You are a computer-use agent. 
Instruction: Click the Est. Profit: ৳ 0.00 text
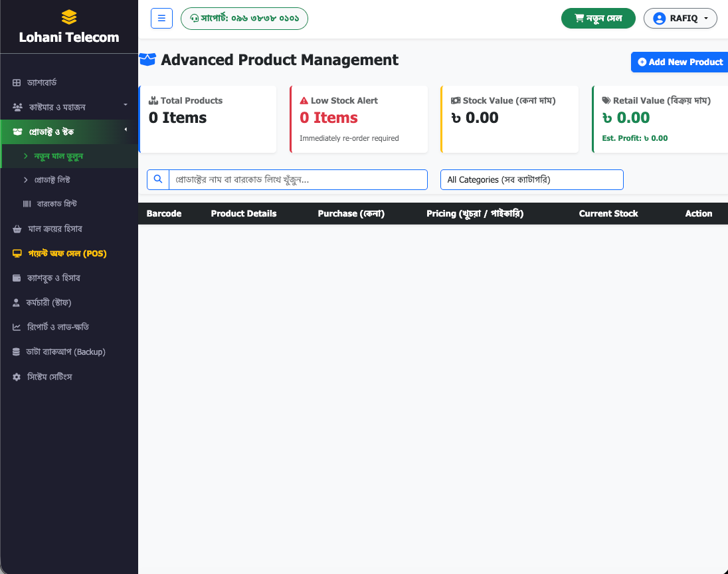[x=635, y=138]
